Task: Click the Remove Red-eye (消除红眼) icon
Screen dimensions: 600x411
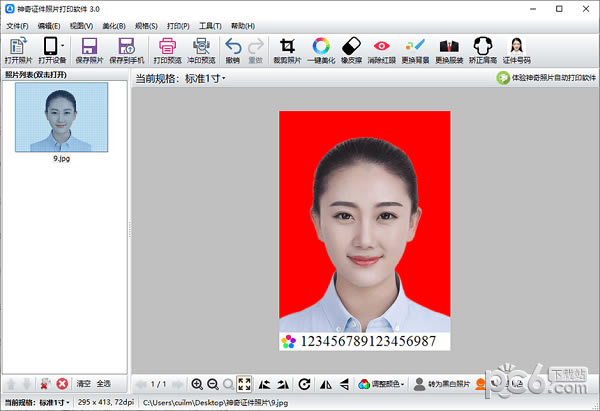Action: click(381, 50)
